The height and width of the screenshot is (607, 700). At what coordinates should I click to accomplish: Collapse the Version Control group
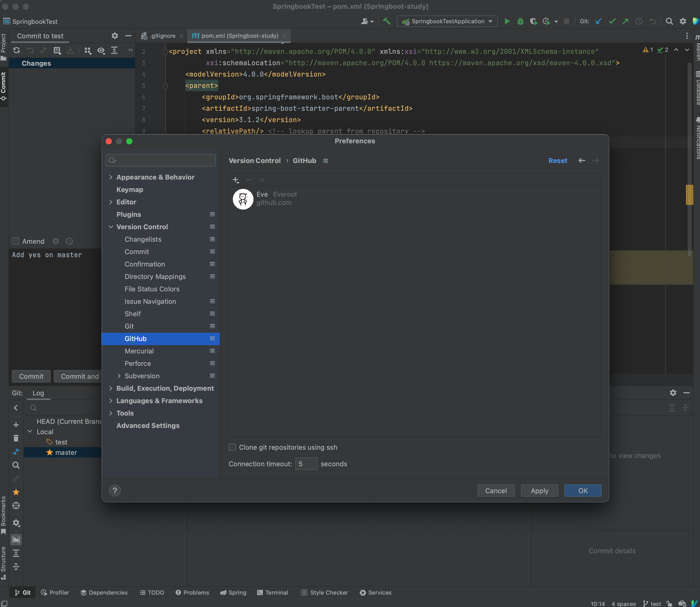(111, 227)
